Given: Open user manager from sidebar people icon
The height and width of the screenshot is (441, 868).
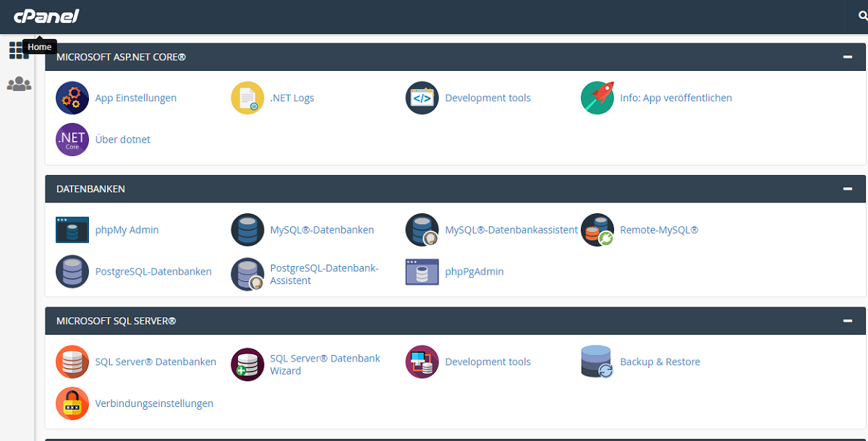Looking at the screenshot, I should click(19, 85).
